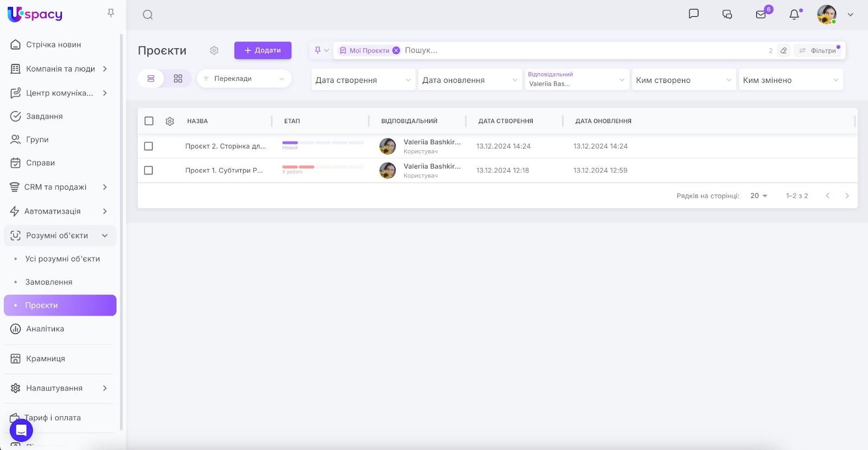Click the settings gear beside Проєкти title
The height and width of the screenshot is (450, 868).
click(214, 50)
